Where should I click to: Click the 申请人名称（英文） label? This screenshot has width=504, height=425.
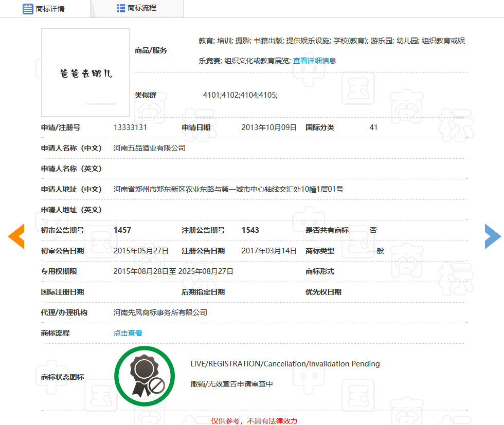pyautogui.click(x=71, y=169)
